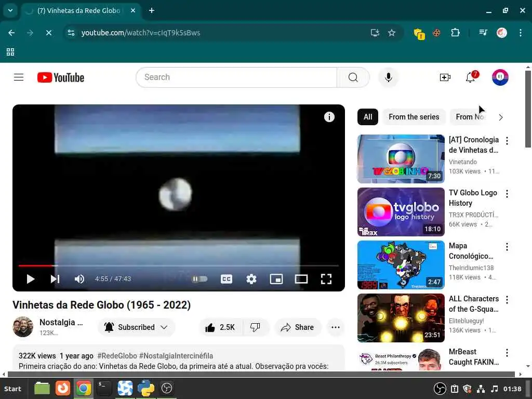Show more filter chips with the arrow
This screenshot has width=532, height=399.
(501, 117)
